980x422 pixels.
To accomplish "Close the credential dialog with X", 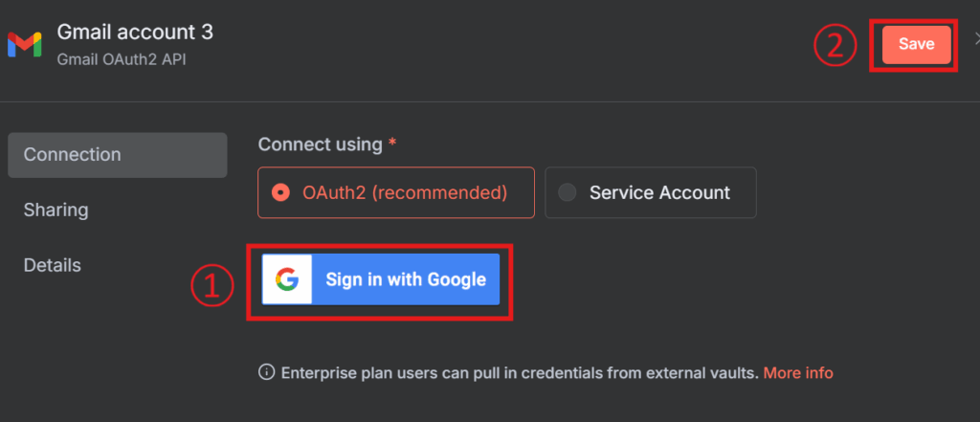I will coord(976,38).
